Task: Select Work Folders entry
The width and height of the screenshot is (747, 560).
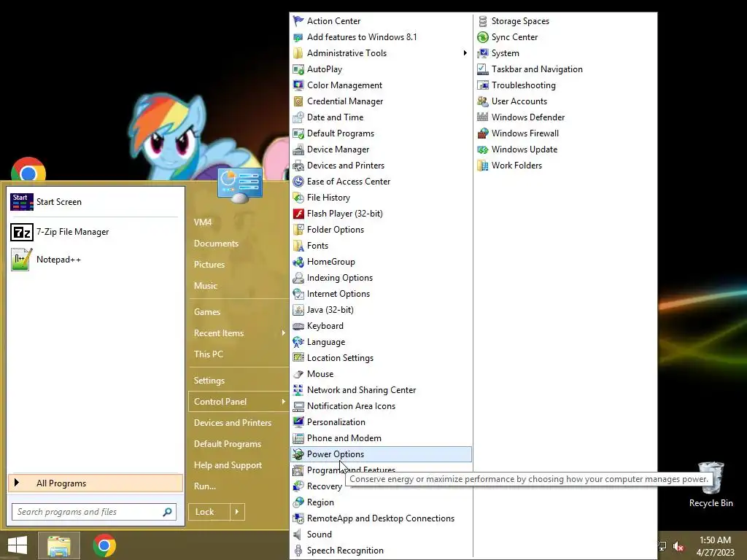Action: click(565, 166)
